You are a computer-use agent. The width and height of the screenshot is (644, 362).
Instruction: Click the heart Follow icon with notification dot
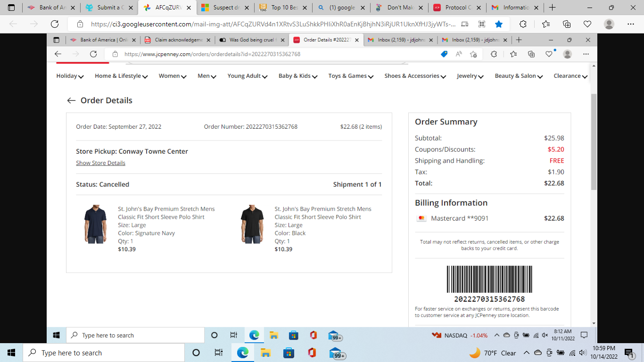click(x=548, y=55)
